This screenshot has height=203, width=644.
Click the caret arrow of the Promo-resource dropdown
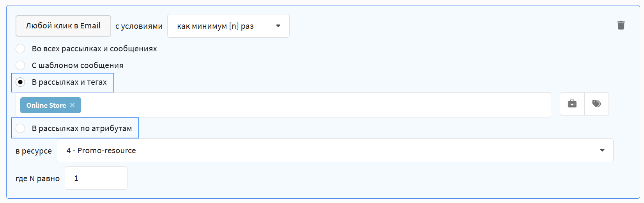pos(602,150)
